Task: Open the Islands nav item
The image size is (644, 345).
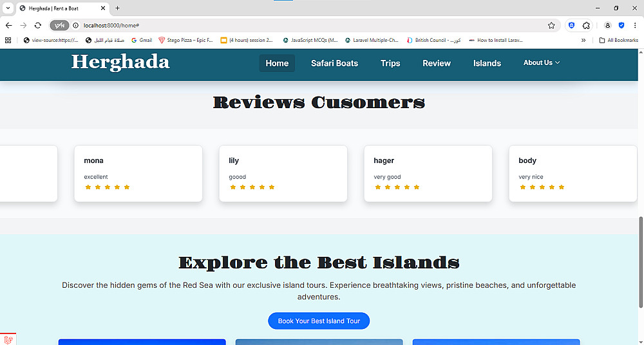Action: point(487,63)
